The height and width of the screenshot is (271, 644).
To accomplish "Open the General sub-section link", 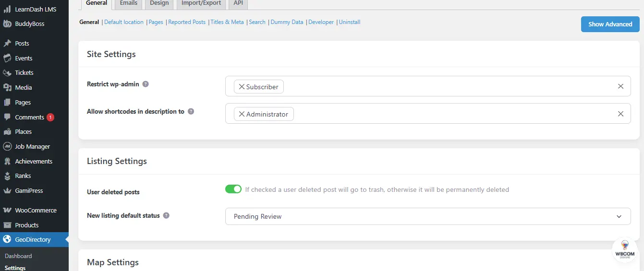I will pyautogui.click(x=89, y=22).
